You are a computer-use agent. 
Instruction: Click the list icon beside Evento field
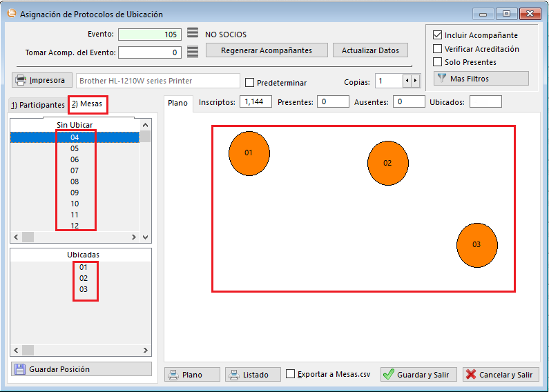[193, 34]
